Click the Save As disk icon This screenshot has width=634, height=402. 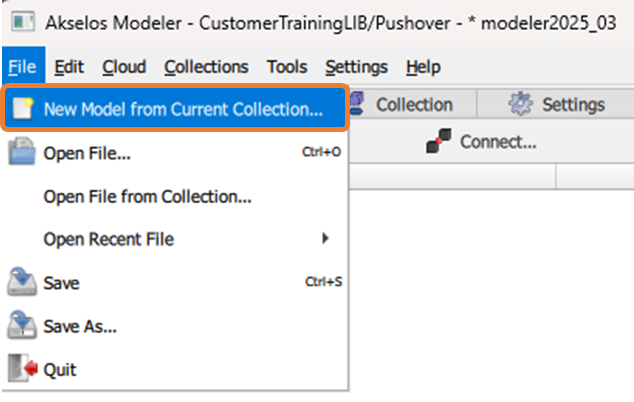21,325
